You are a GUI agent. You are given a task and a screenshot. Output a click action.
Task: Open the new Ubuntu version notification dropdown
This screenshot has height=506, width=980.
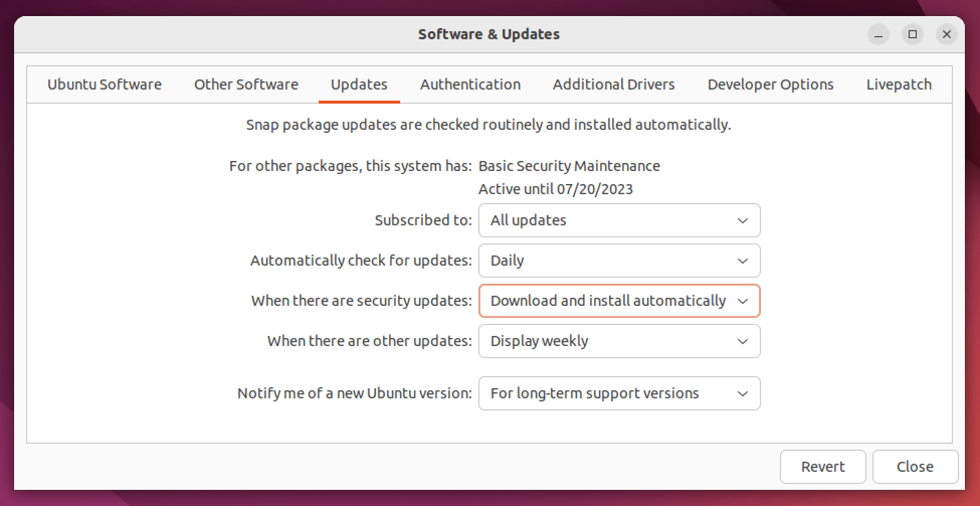619,393
